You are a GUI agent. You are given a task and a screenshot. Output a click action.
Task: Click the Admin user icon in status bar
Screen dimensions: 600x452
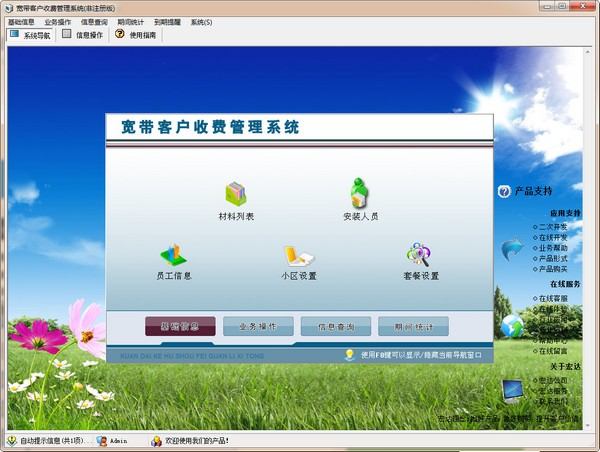click(102, 440)
